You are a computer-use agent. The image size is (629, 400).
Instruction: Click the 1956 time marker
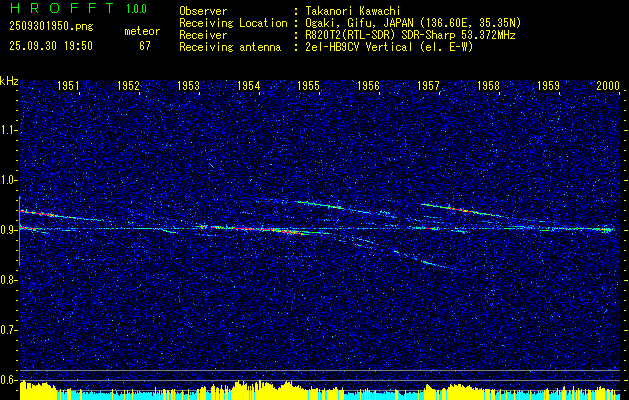click(x=368, y=85)
